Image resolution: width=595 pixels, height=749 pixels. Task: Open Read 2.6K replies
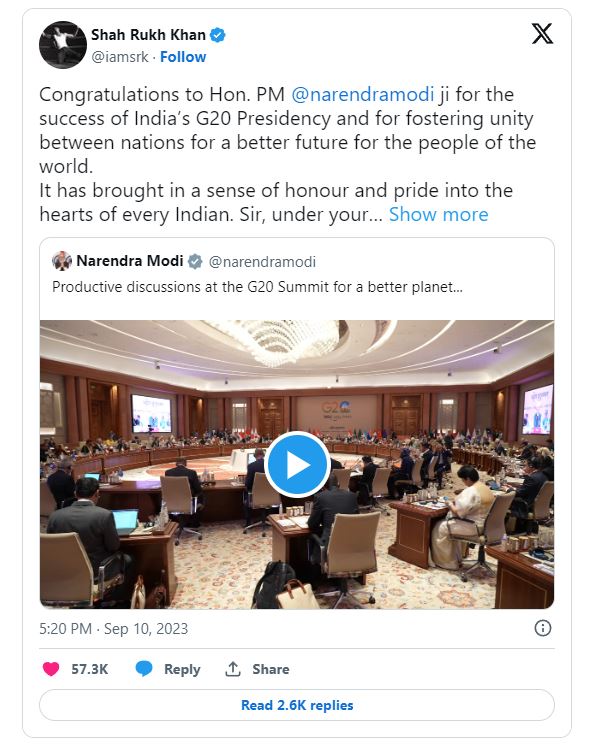pos(297,705)
